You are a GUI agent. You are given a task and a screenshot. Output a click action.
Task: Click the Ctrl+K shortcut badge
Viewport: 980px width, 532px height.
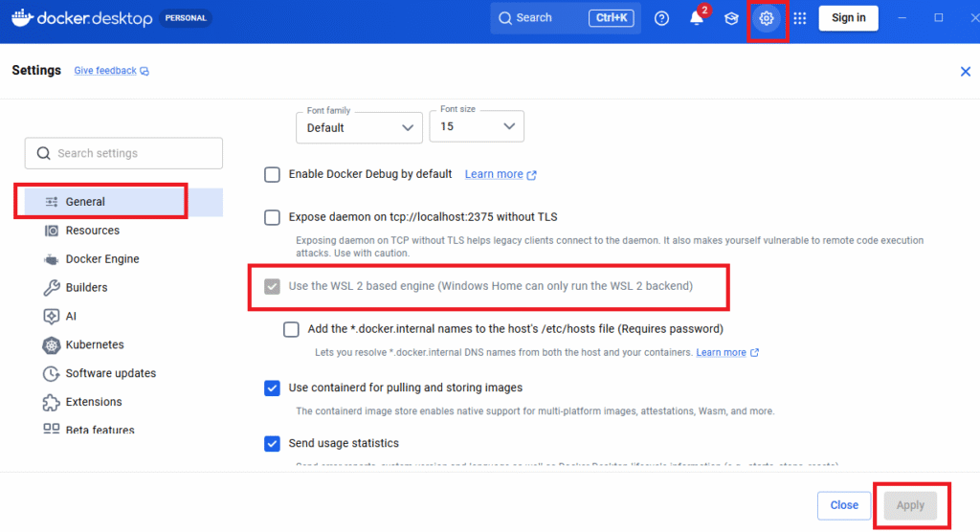(612, 18)
